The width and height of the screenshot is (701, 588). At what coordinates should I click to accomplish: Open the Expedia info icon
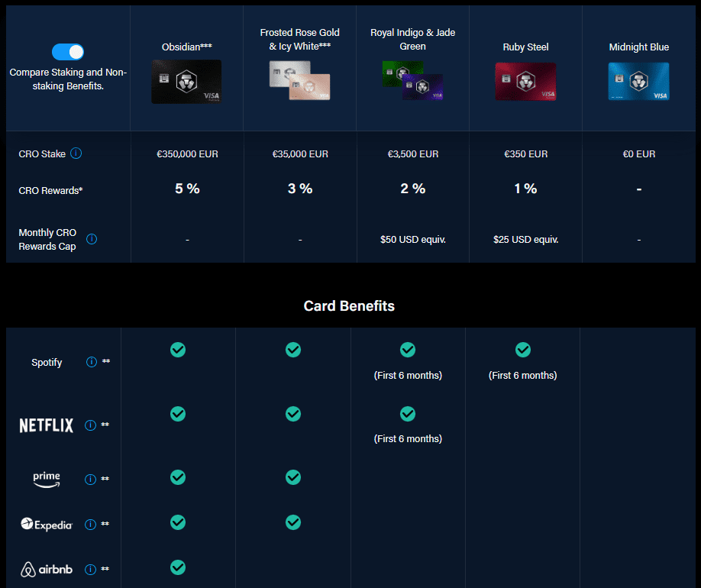(x=90, y=525)
